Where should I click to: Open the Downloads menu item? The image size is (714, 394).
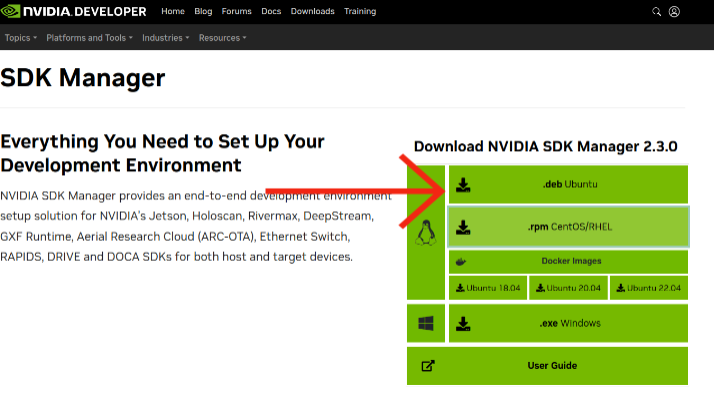(x=312, y=11)
